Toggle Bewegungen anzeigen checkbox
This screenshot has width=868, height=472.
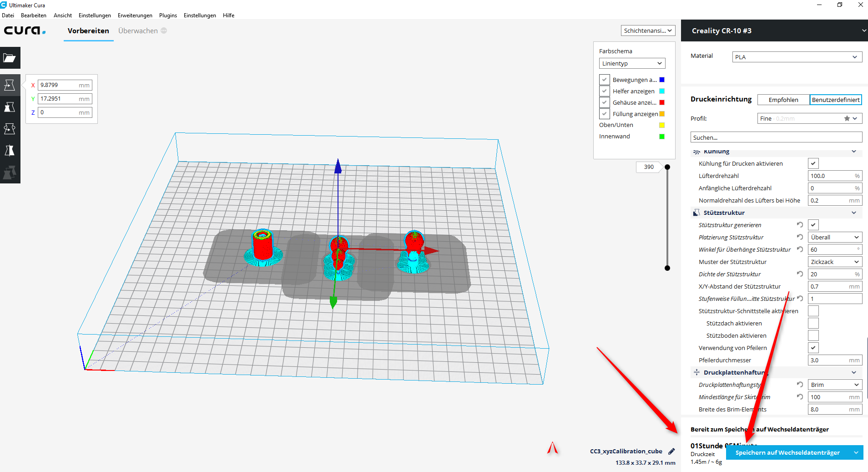click(x=605, y=80)
